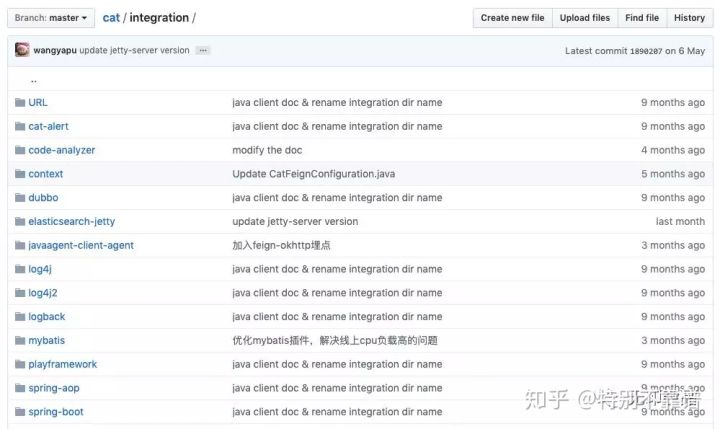The width and height of the screenshot is (720, 429).
Task: Open the Branch: master dropdown
Action: pyautogui.click(x=51, y=18)
